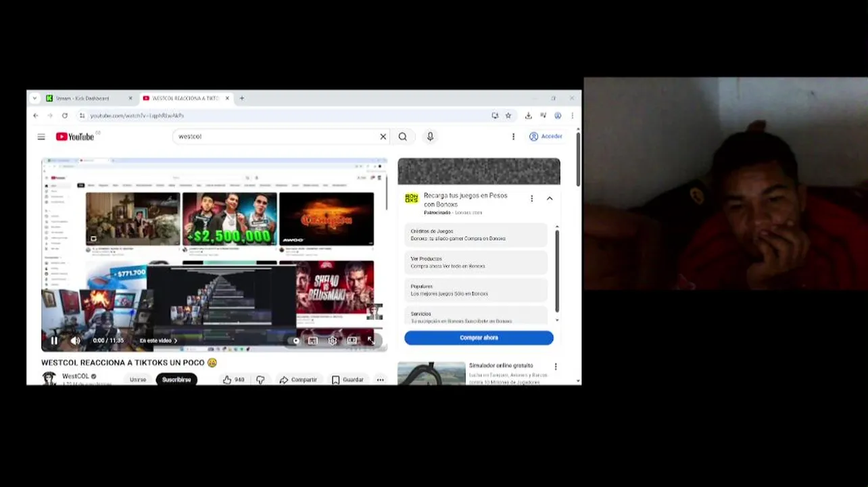Switch to the 'Stream - Kick Dashboard' tab

(82, 98)
